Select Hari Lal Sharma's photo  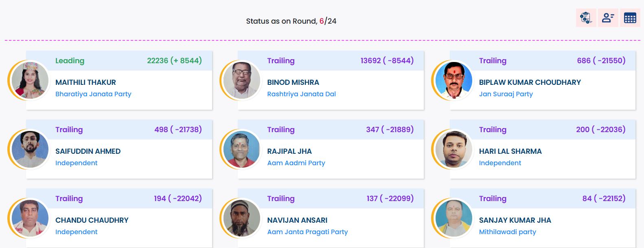[x=453, y=149]
